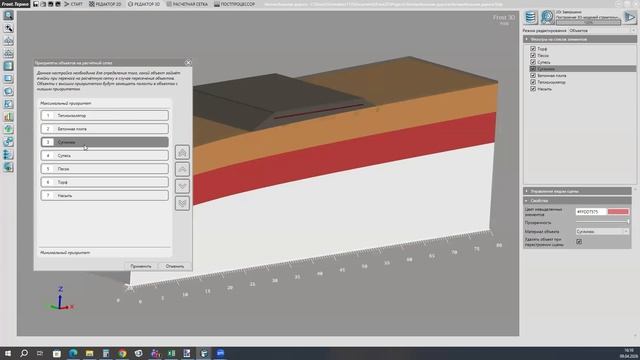This screenshot has height=360, width=640.
Task: Click the red color swatch in properties
Action: (x=618, y=211)
